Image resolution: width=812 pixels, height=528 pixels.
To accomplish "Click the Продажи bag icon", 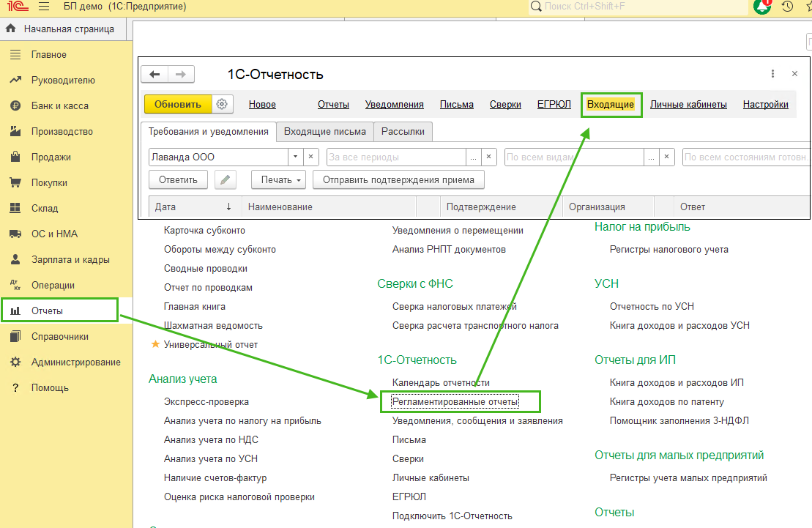I will (x=15, y=157).
